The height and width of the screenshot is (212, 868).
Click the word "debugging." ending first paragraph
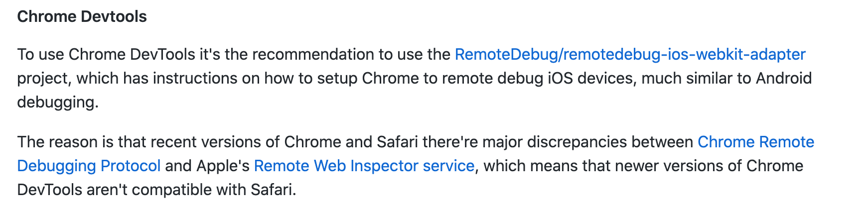click(x=58, y=102)
